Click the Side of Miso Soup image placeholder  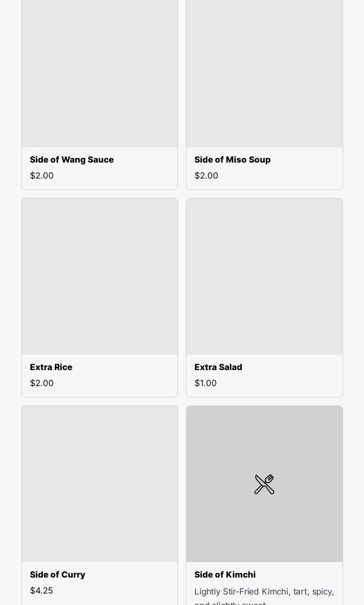pos(264,73)
